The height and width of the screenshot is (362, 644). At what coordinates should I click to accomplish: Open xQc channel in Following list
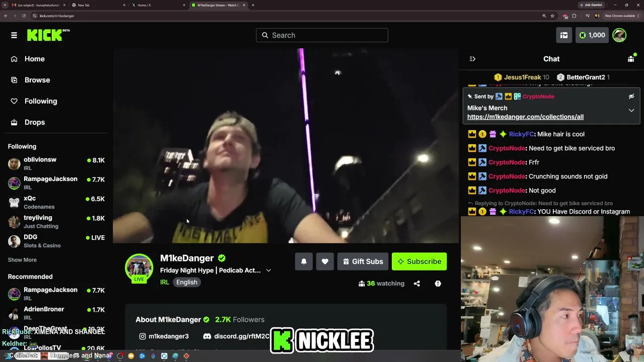point(56,202)
